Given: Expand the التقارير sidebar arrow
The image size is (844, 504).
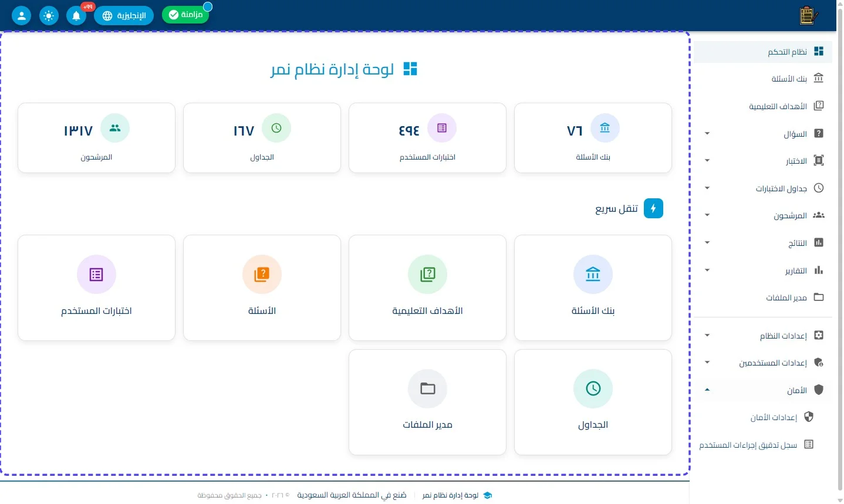Looking at the screenshot, I should [707, 270].
